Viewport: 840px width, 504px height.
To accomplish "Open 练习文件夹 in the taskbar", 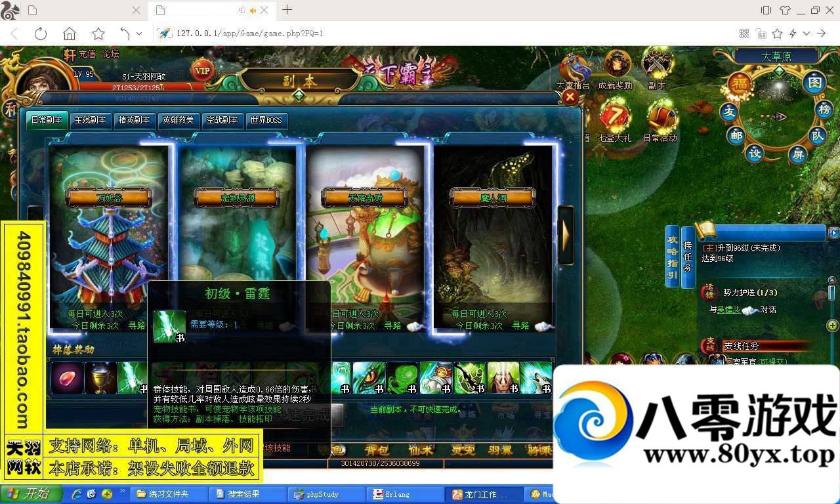I will (x=168, y=494).
